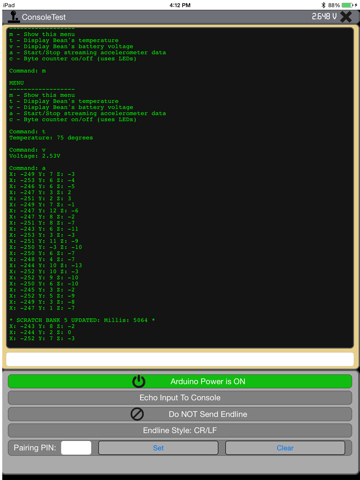The width and height of the screenshot is (360, 480).
Task: Click the white command input field
Action: click(180, 359)
